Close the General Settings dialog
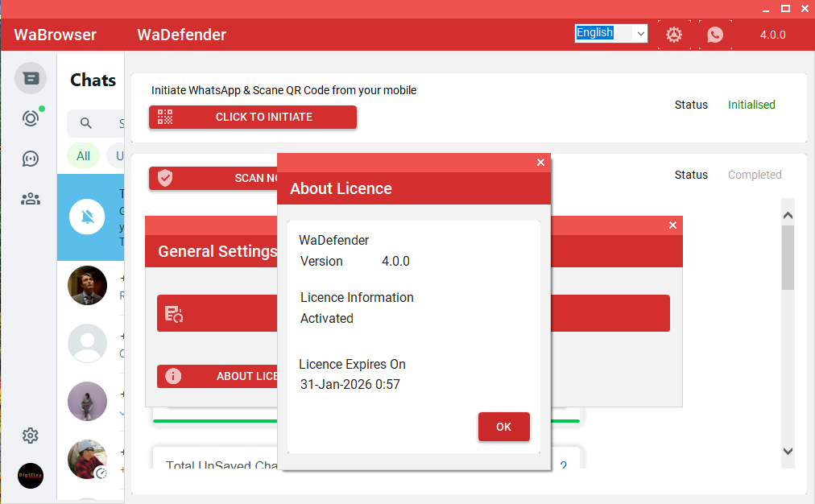Viewport: 815px width, 504px height. (672, 225)
